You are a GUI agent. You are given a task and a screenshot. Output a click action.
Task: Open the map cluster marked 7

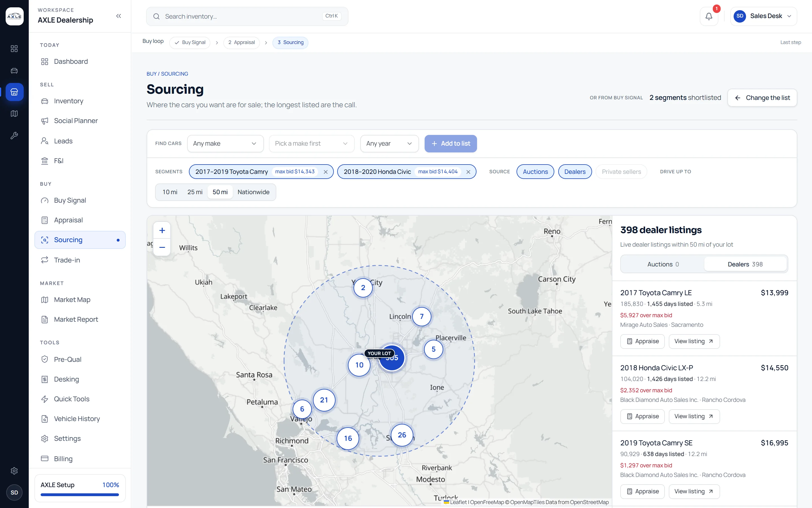(422, 316)
